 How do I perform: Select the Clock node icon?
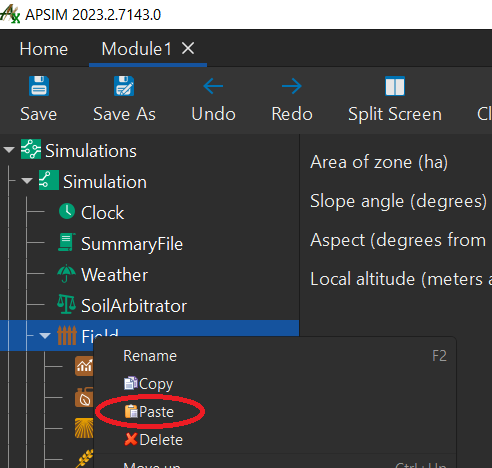coord(67,211)
